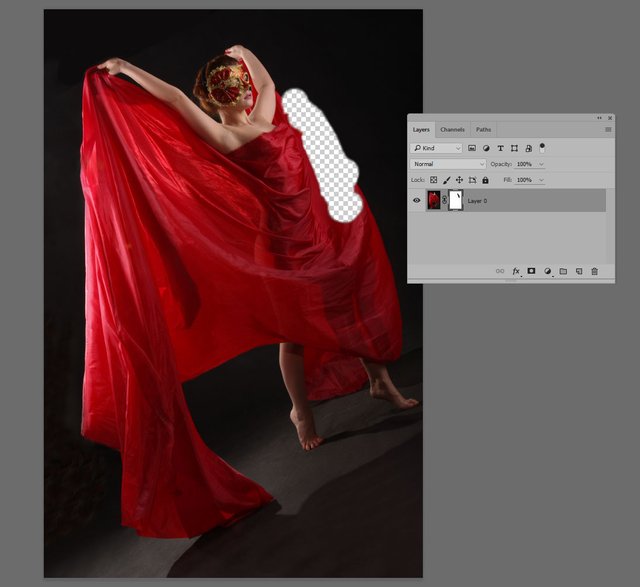Filter for smart objects

(528, 148)
